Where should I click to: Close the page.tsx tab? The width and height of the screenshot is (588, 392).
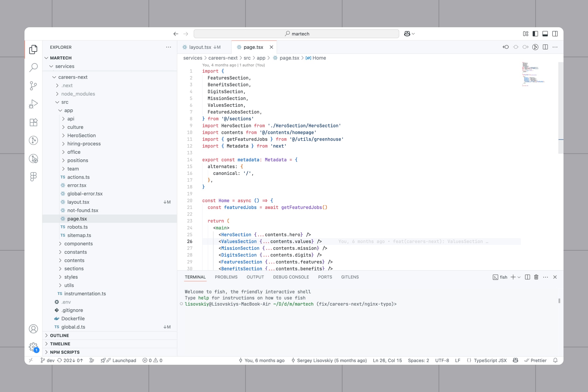click(271, 47)
